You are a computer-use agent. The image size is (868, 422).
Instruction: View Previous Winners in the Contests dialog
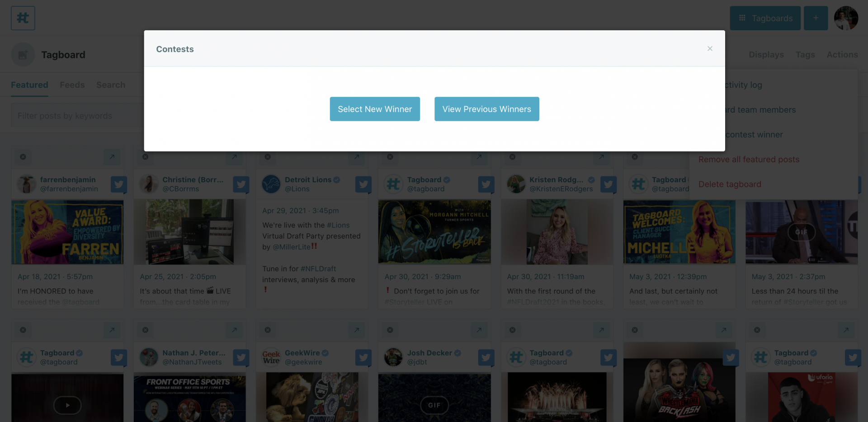click(x=486, y=109)
